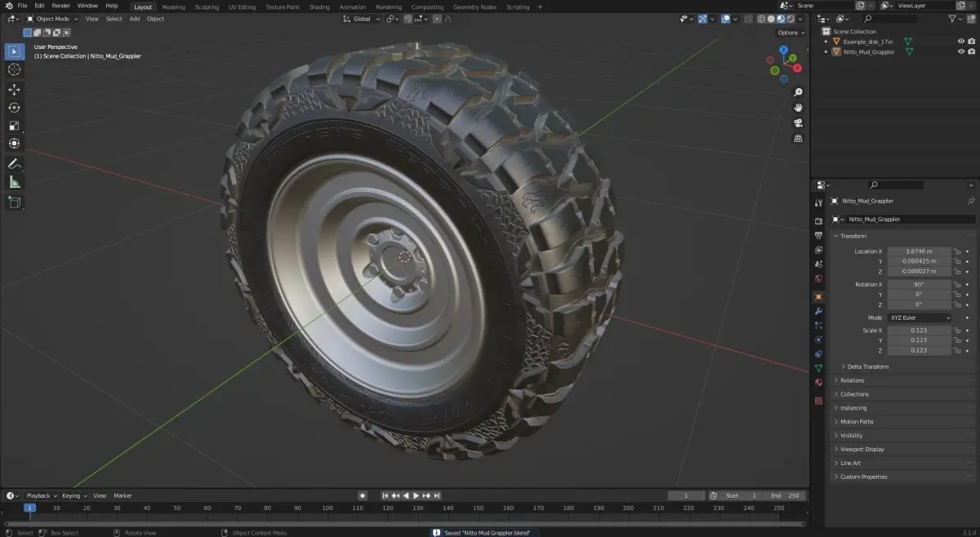Open rotation Mode XYZ Euler dropdown
Screen dimensions: 980x537
[920, 317]
